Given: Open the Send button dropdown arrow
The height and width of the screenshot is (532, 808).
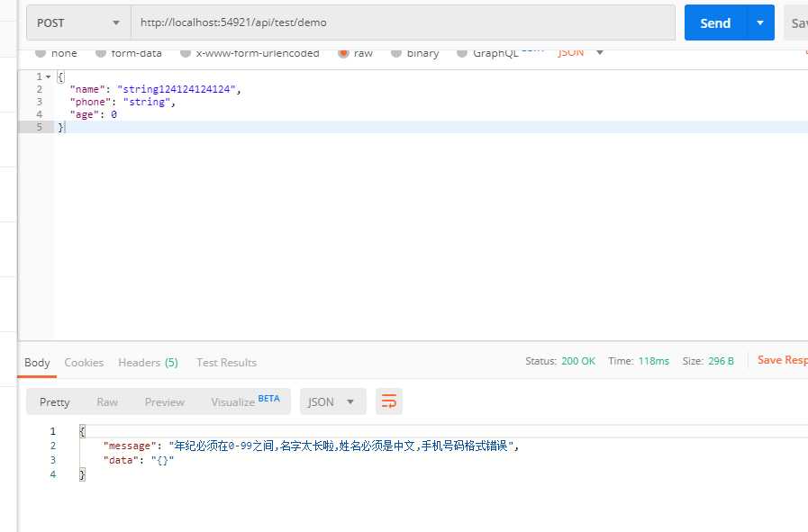Looking at the screenshot, I should coord(760,23).
